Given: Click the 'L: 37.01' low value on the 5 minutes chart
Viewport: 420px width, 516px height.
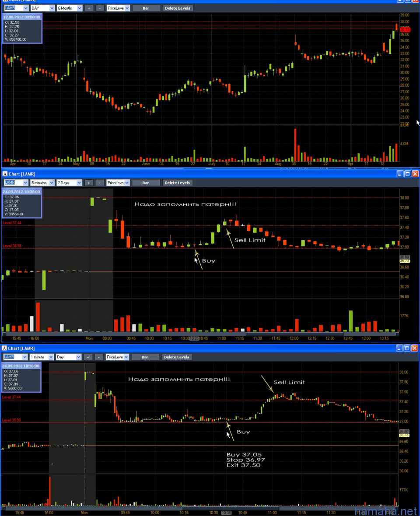Looking at the screenshot, I should tap(12, 206).
